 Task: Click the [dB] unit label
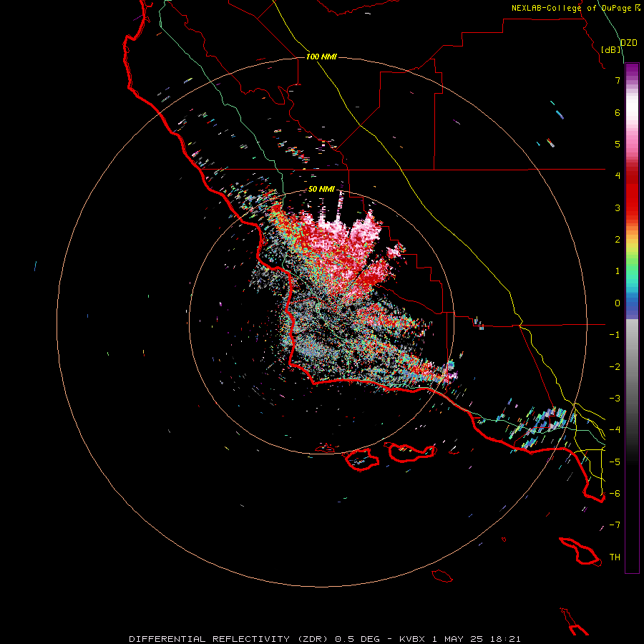[x=611, y=49]
